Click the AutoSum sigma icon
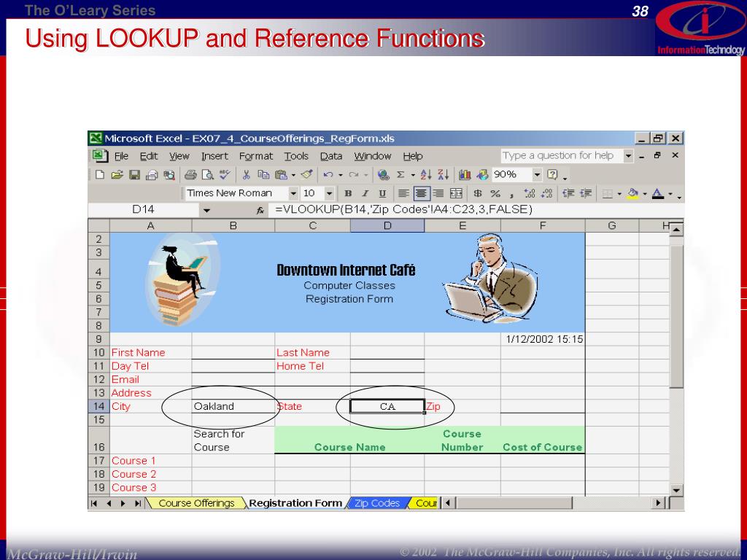747x560 pixels. pos(400,175)
